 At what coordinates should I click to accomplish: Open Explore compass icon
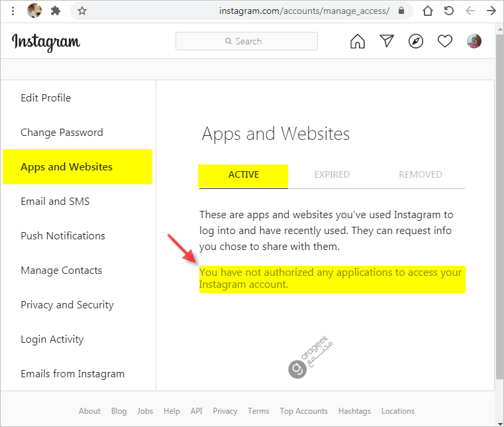tap(416, 41)
